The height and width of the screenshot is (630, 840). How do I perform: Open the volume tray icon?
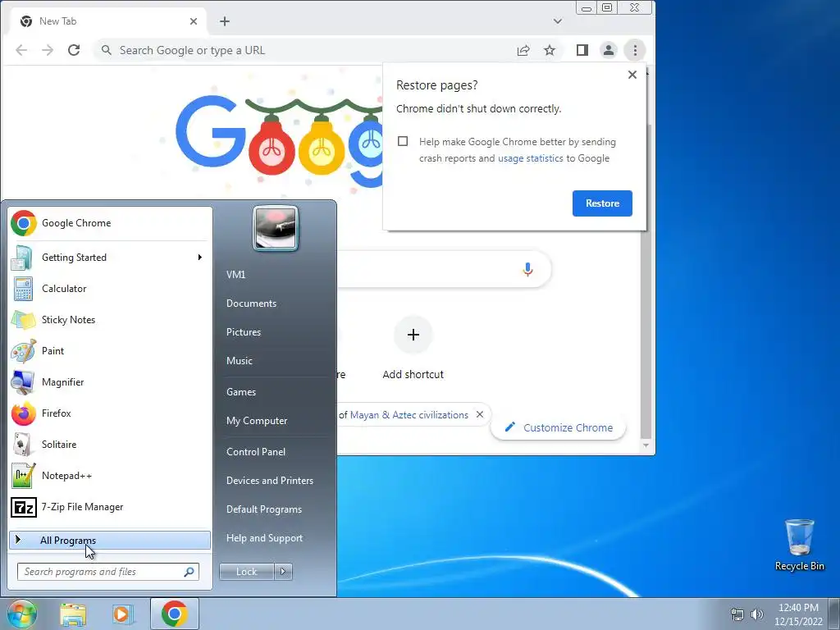(x=757, y=614)
